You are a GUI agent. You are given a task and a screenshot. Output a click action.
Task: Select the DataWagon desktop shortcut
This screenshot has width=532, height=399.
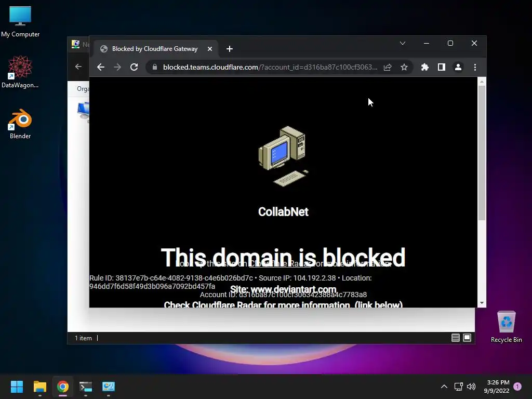[x=20, y=72]
